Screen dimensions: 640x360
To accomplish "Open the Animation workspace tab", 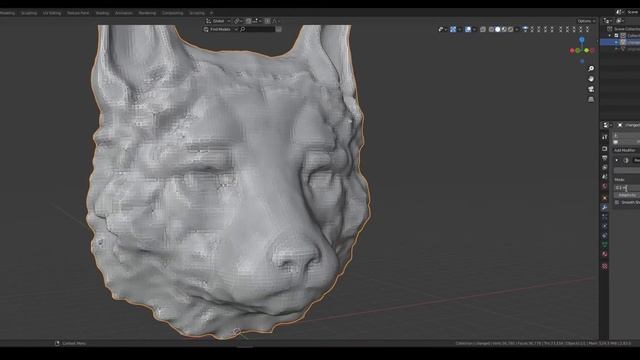I will pyautogui.click(x=124, y=13).
